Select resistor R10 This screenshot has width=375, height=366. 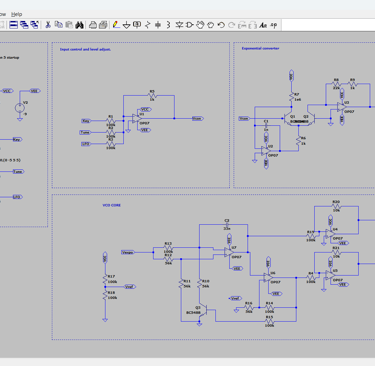(x=200, y=284)
